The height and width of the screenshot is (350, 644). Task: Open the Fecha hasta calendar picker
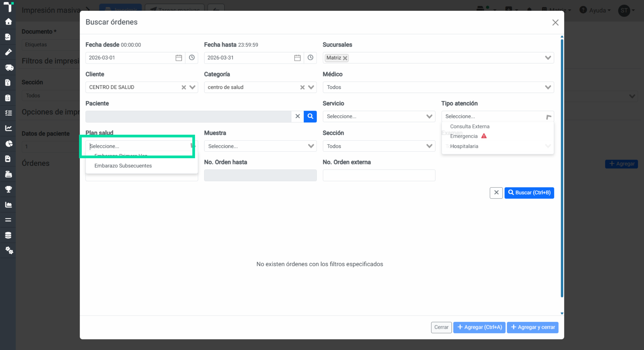(x=297, y=58)
